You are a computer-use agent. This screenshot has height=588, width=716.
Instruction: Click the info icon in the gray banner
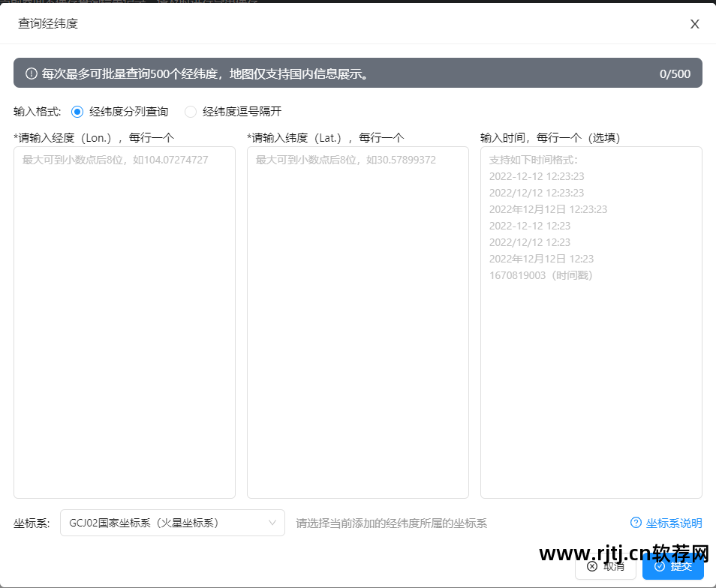click(32, 73)
